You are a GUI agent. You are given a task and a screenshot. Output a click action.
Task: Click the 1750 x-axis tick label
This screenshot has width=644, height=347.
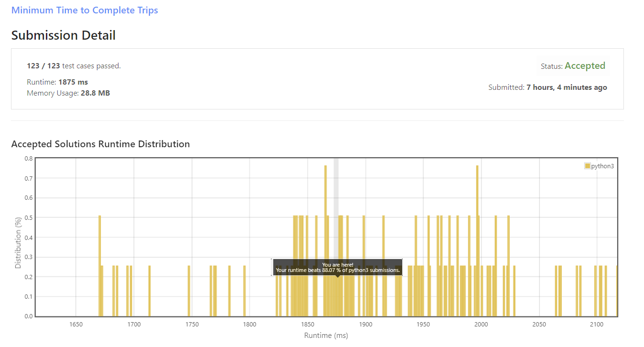click(x=192, y=325)
